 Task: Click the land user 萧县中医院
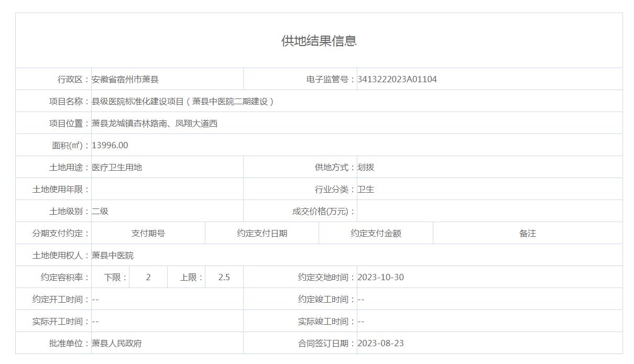click(113, 256)
